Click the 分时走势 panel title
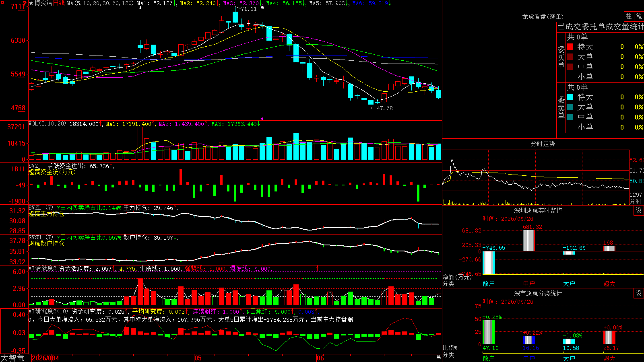 click(543, 144)
